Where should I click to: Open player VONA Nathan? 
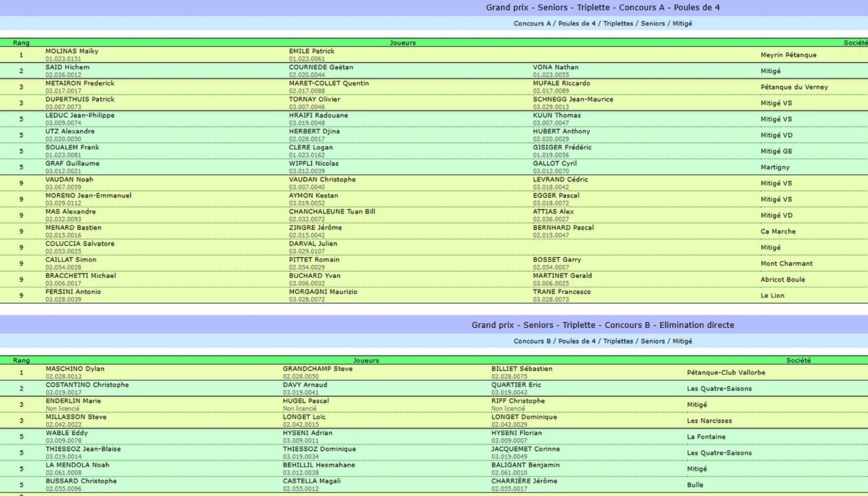(555, 67)
